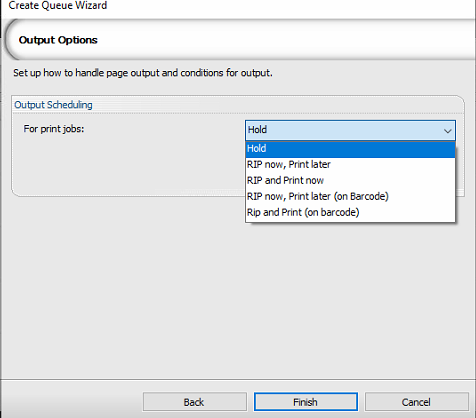
Task: Click the Create Queue Wizard title text
Action: point(58,5)
